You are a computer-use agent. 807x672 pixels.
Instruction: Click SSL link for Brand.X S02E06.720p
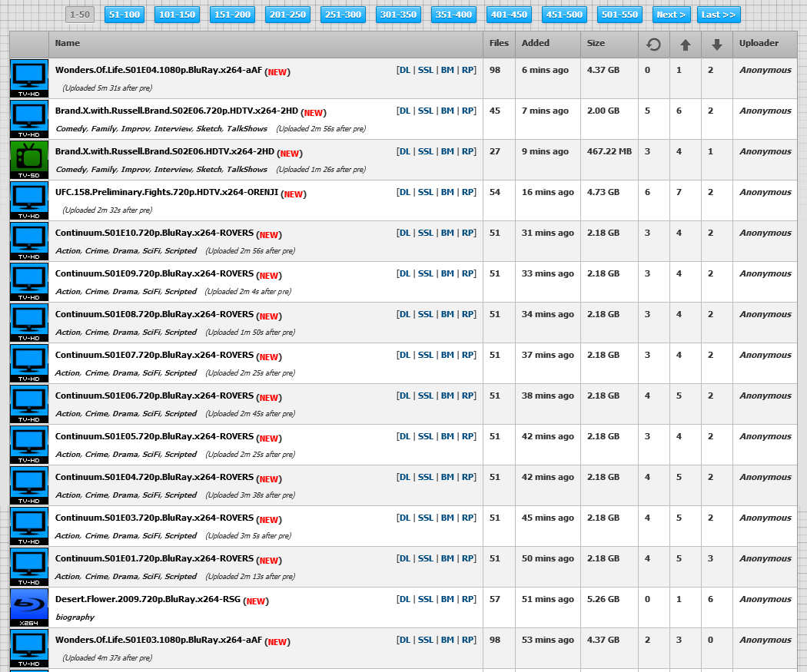coord(425,111)
